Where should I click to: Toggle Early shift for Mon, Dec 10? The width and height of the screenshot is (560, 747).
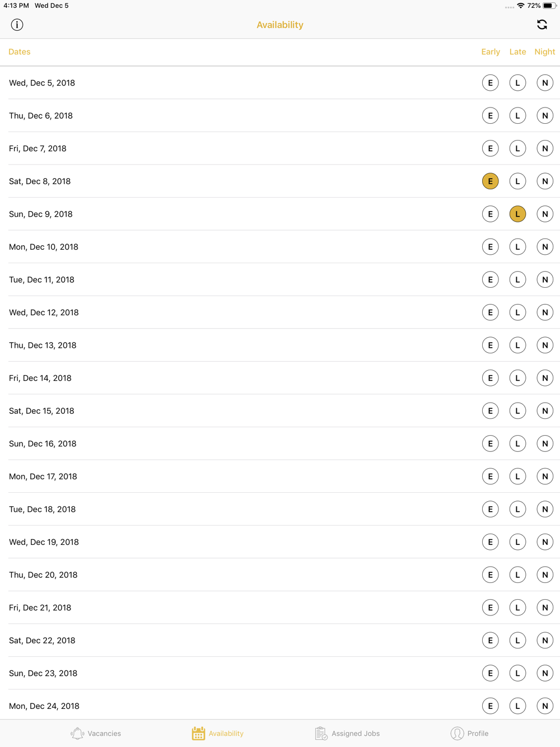[490, 247]
